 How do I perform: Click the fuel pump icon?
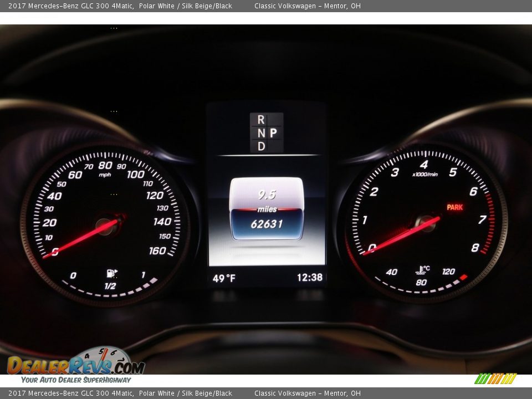pos(112,273)
